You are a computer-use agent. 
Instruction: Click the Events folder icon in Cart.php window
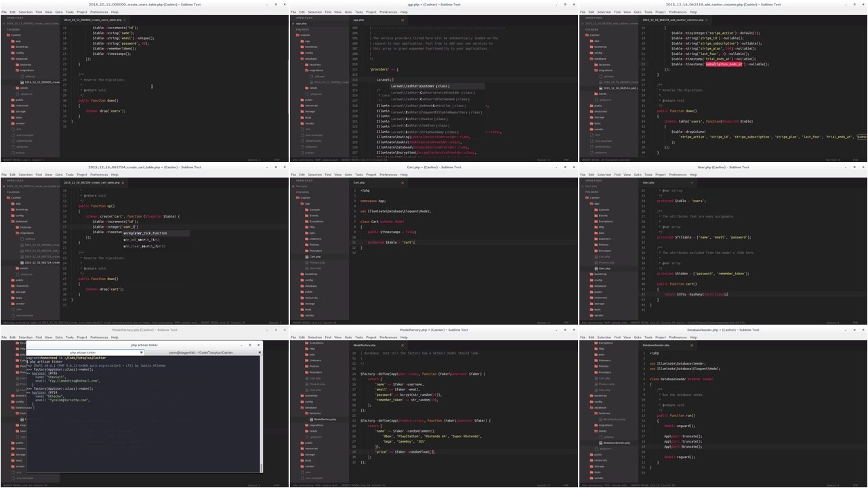coord(307,216)
